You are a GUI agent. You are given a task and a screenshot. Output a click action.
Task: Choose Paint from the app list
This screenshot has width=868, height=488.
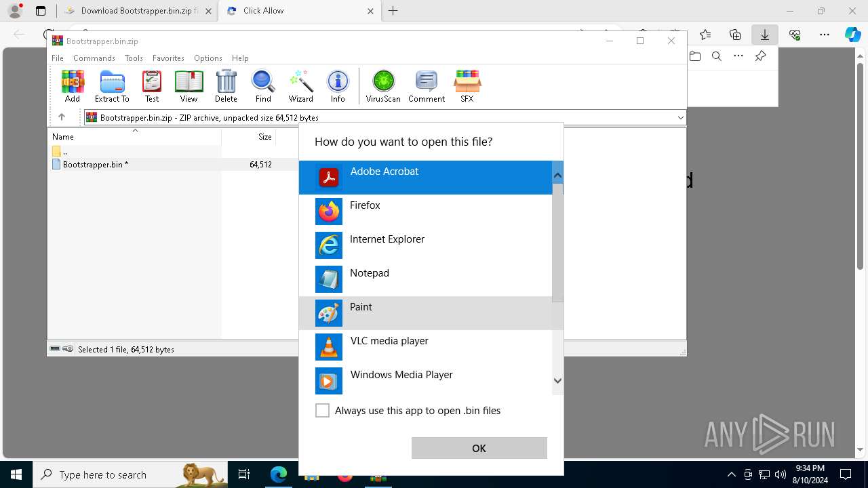(x=426, y=313)
